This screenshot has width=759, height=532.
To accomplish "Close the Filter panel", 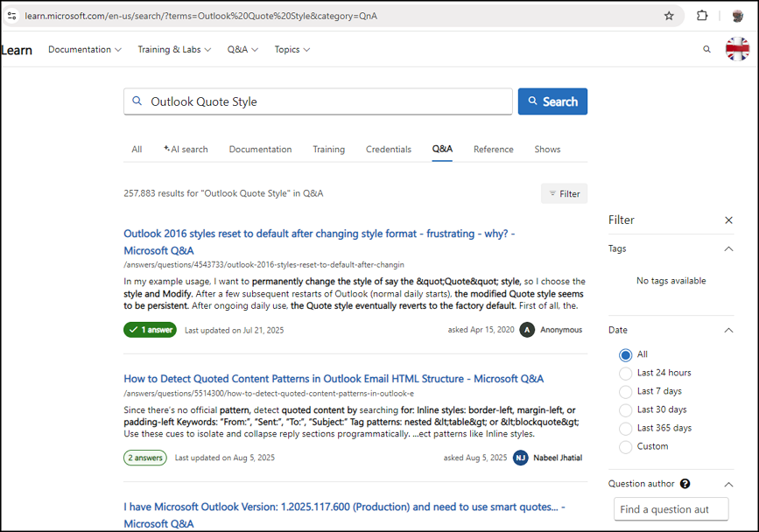I will click(x=728, y=220).
